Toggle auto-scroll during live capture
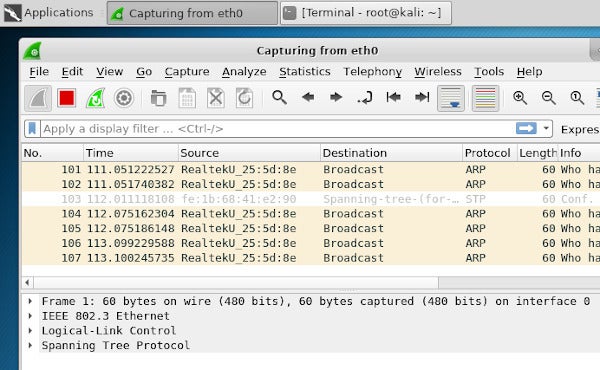The image size is (600, 370). click(x=451, y=98)
